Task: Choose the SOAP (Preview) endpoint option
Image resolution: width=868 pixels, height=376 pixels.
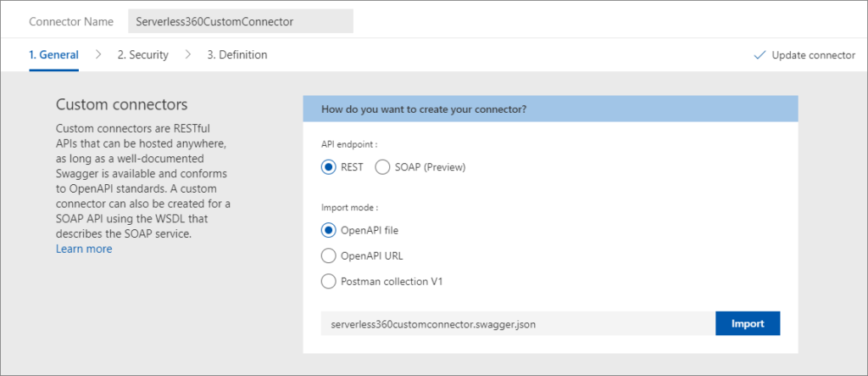Action: [382, 167]
